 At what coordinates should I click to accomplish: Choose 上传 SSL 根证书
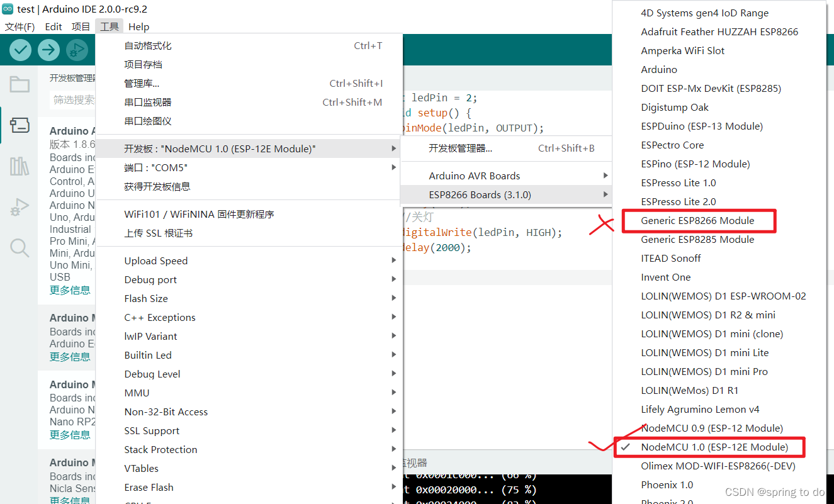click(249, 233)
